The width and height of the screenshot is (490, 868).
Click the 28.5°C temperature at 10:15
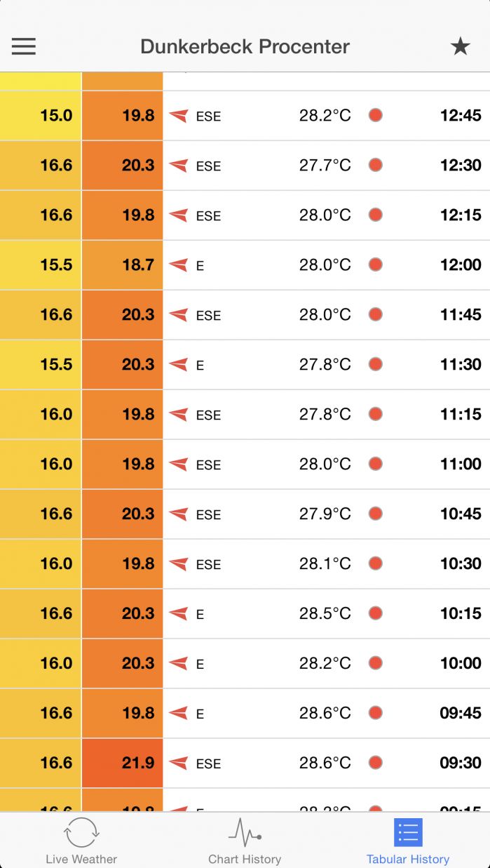tap(325, 614)
